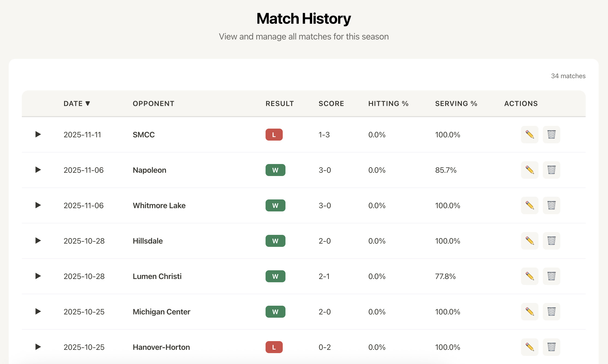Expand the Hillsdale match details
This screenshot has width=608, height=364.
pyautogui.click(x=38, y=241)
